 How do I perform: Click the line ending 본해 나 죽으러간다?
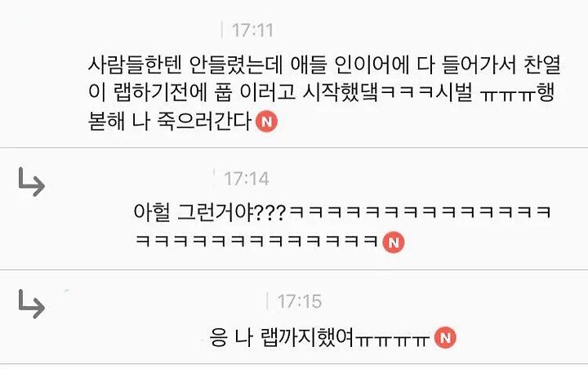click(170, 121)
